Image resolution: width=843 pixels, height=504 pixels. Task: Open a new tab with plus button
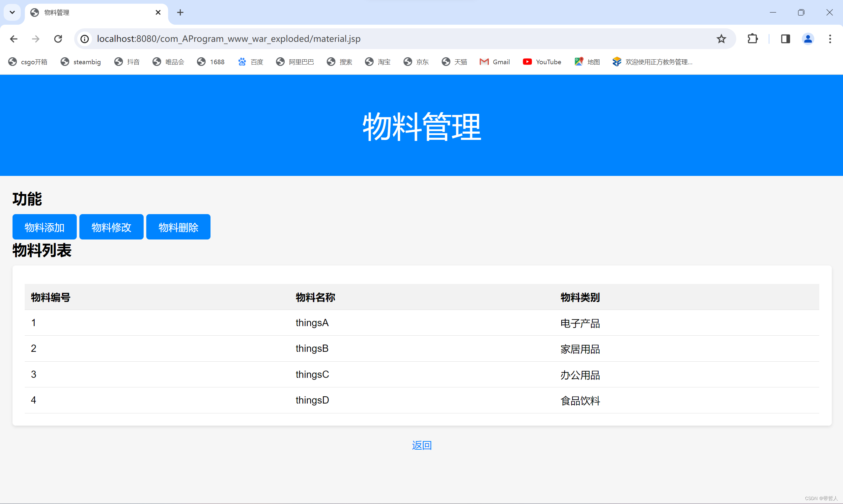point(180,13)
